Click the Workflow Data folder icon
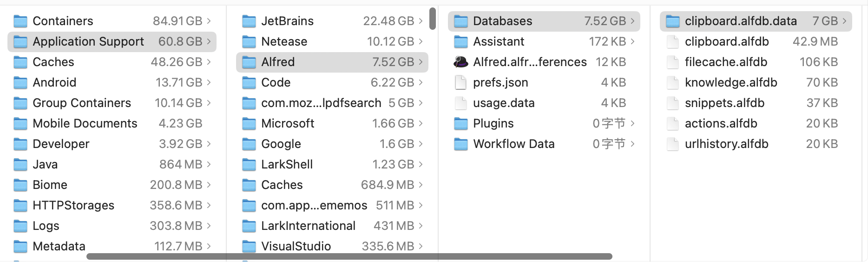The width and height of the screenshot is (868, 269). coord(460,144)
